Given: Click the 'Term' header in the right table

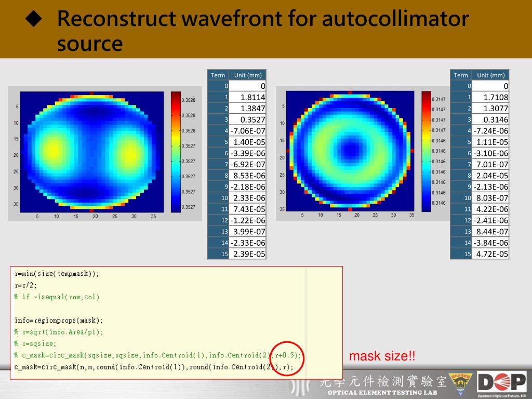Looking at the screenshot, I should click(461, 75).
